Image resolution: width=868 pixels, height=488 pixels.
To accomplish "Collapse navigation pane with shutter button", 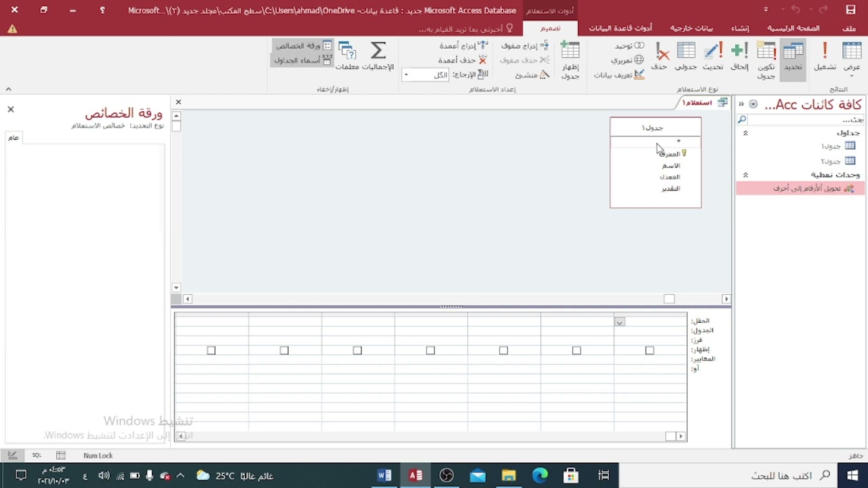I will click(x=741, y=104).
